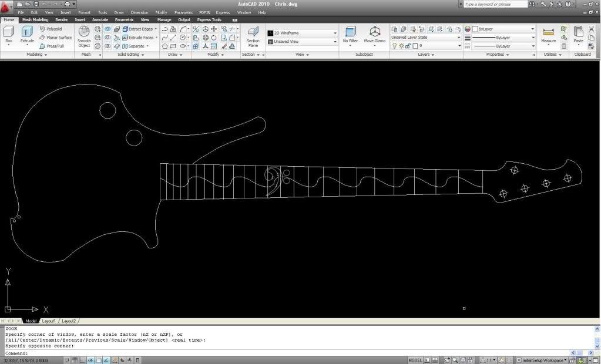Image resolution: width=601 pixels, height=364 pixels.
Task: Toggle Object Snap in status bar
Action: pyautogui.click(x=99, y=360)
